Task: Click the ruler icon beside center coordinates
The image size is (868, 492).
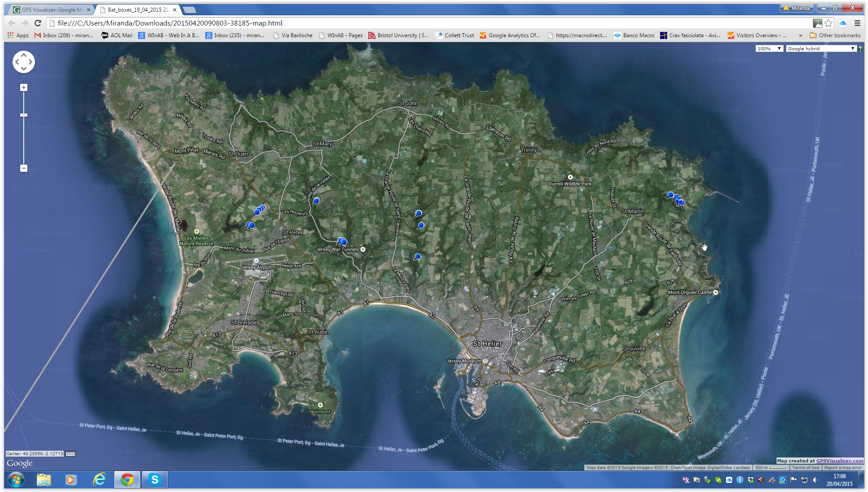Action: [70, 453]
